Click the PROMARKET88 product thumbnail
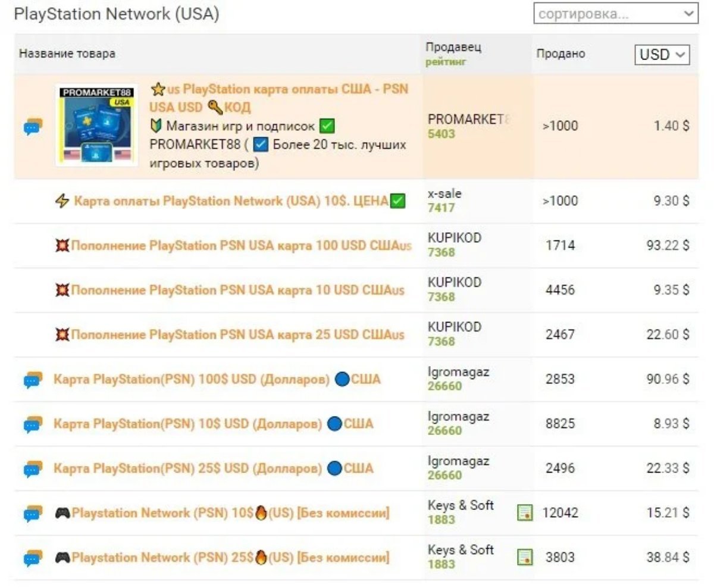 coord(97,125)
